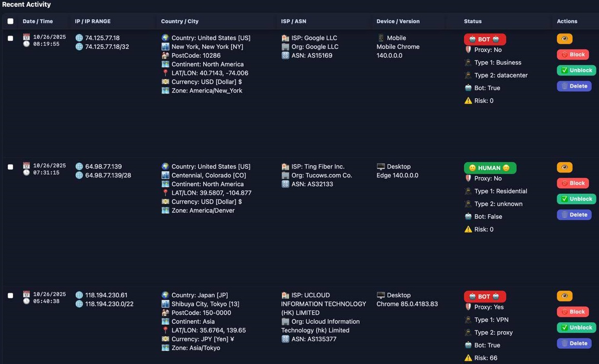Click the IP range 118.194.230.0/22 text

coord(109,304)
